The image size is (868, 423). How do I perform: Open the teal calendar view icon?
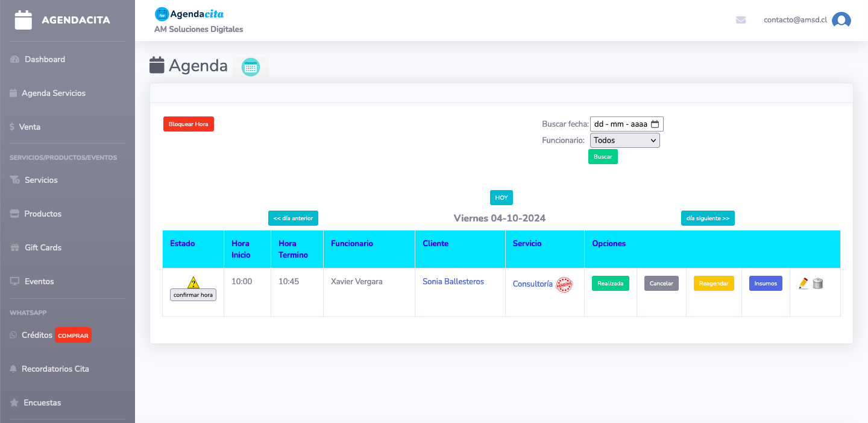click(x=251, y=67)
